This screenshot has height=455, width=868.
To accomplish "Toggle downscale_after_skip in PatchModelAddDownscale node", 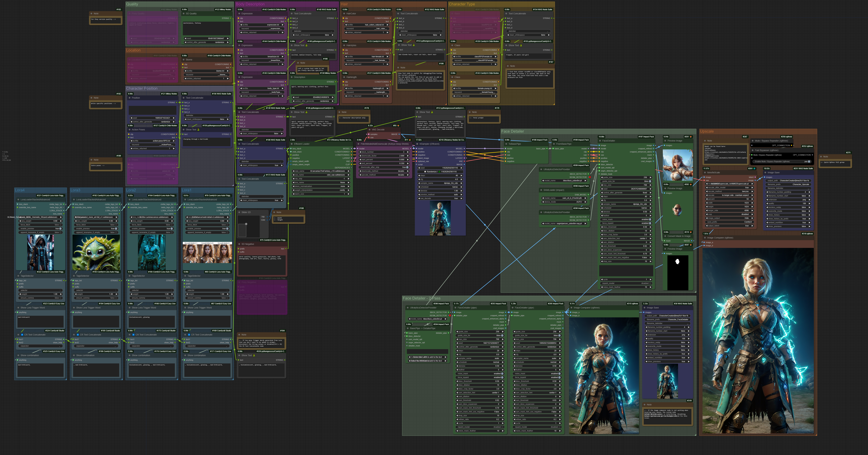I will 407,167.
